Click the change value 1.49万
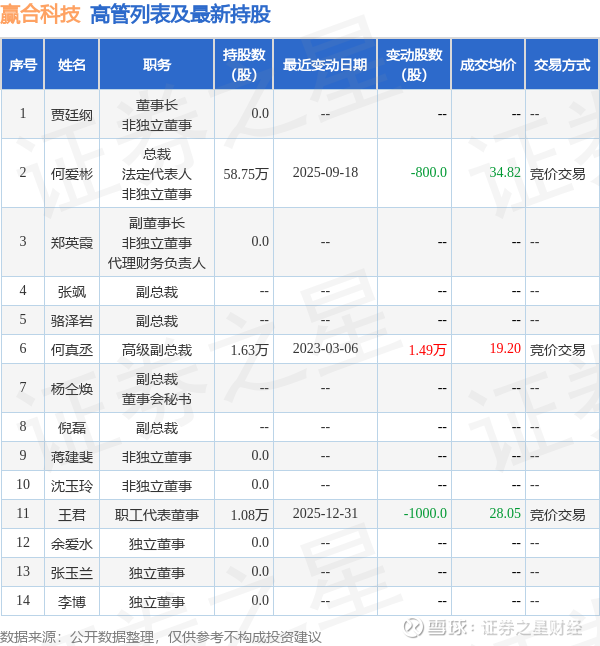Viewport: 600px width, 646px height. tap(428, 349)
